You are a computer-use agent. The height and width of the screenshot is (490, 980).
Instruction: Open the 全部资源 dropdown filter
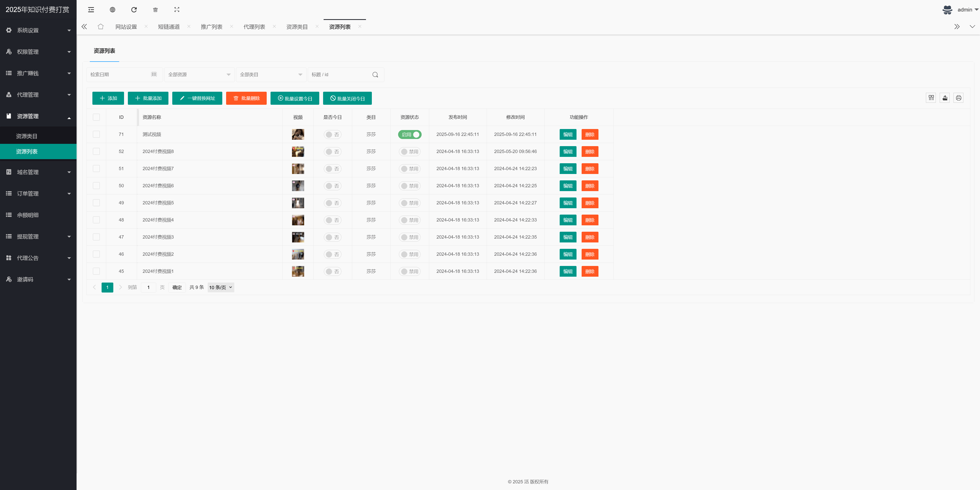pos(199,75)
